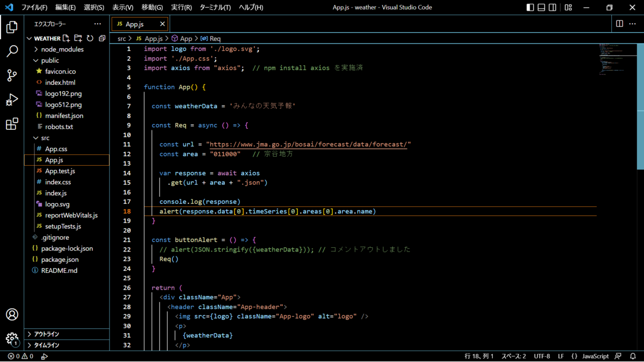
Task: Open App.test.js in explorer
Action: 67,171
